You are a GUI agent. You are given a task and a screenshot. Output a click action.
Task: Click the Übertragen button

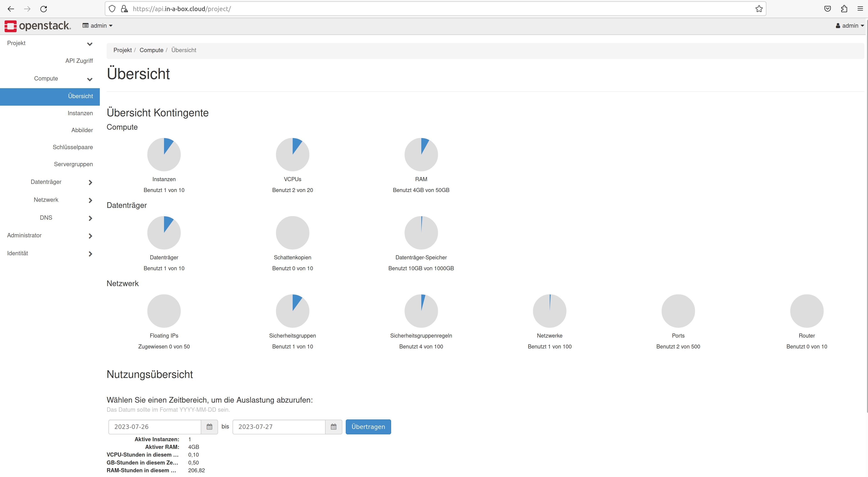368,427
